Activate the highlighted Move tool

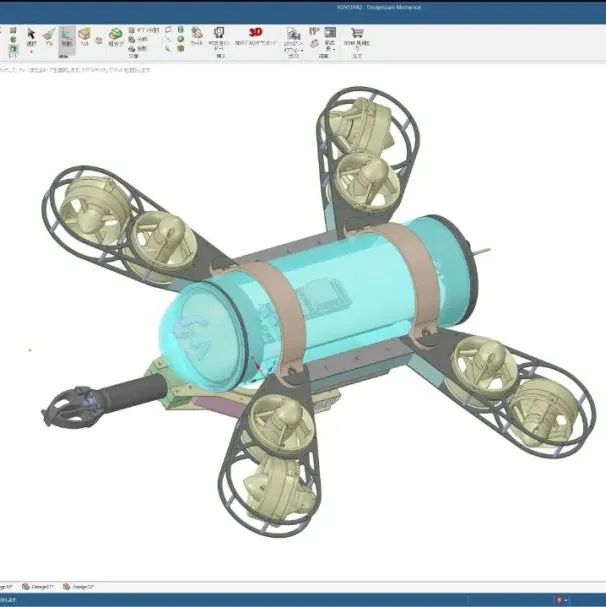pyautogui.click(x=67, y=39)
